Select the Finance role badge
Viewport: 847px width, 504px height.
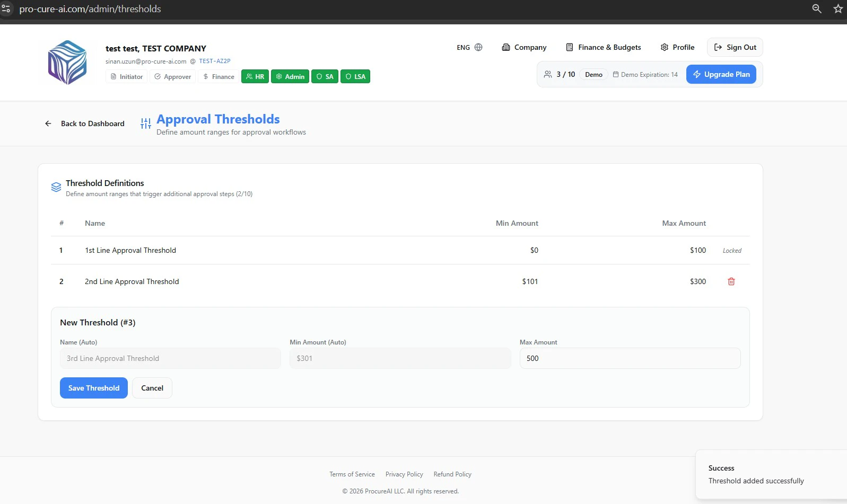219,77
